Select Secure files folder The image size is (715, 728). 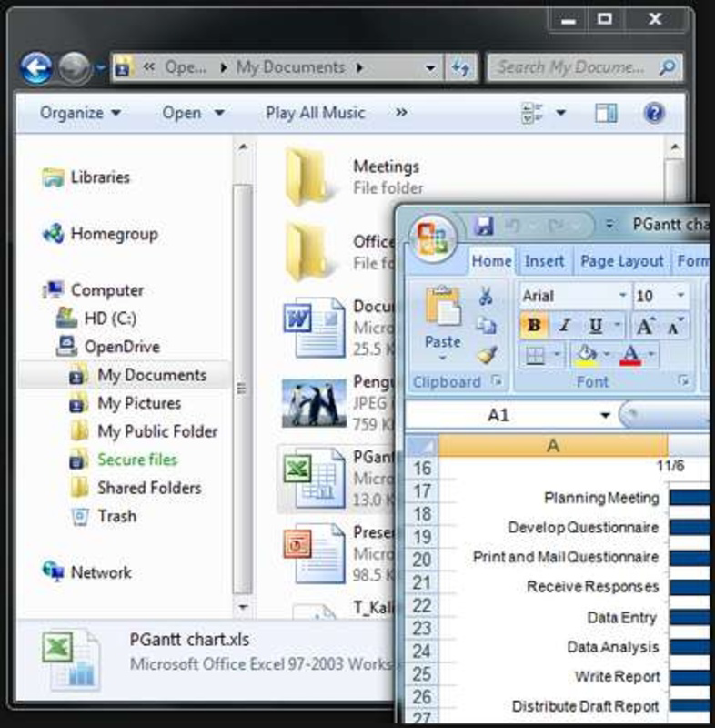[x=123, y=460]
